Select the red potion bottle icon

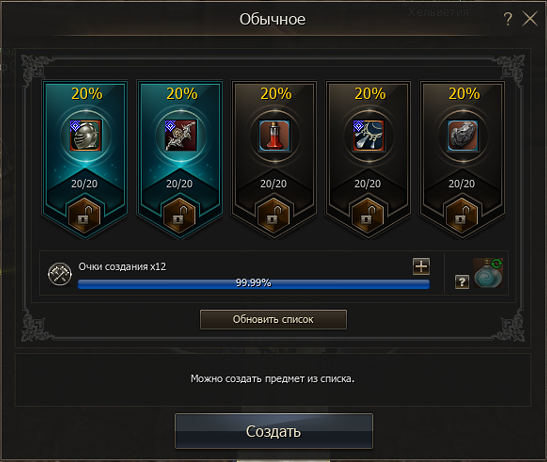coord(275,136)
